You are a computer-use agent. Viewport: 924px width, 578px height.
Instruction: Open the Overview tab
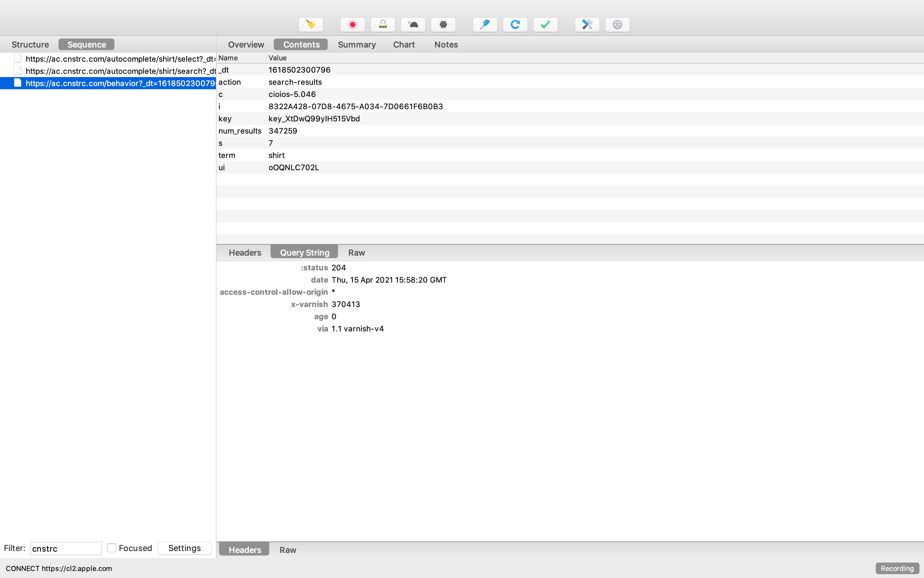click(x=246, y=44)
